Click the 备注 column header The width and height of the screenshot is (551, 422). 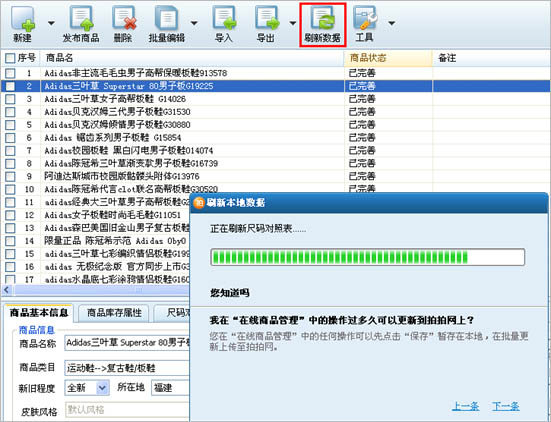click(491, 58)
